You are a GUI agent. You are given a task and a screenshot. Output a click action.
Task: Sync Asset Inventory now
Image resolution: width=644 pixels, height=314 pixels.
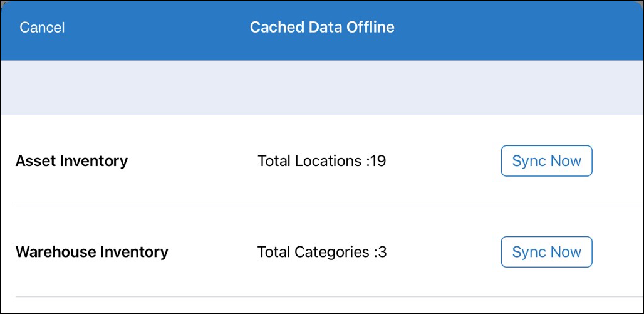click(547, 160)
